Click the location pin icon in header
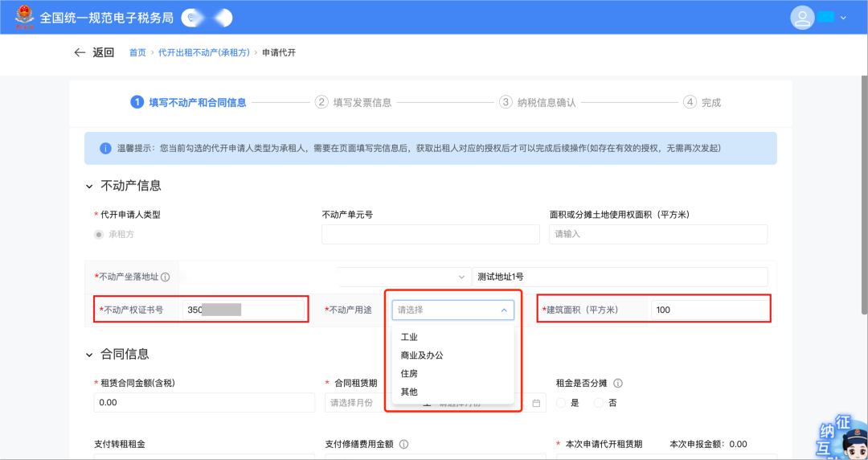Image resolution: width=868 pixels, height=460 pixels. coord(191,18)
